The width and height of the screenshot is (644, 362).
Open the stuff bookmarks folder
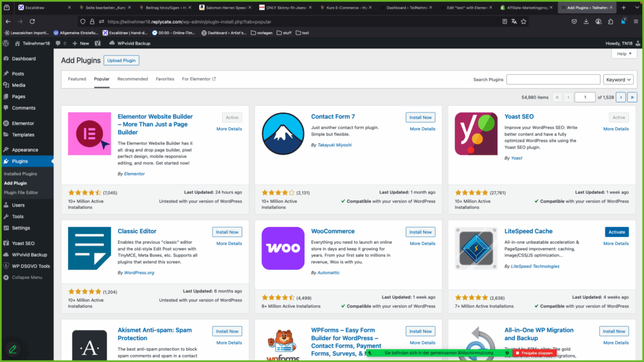(x=284, y=33)
